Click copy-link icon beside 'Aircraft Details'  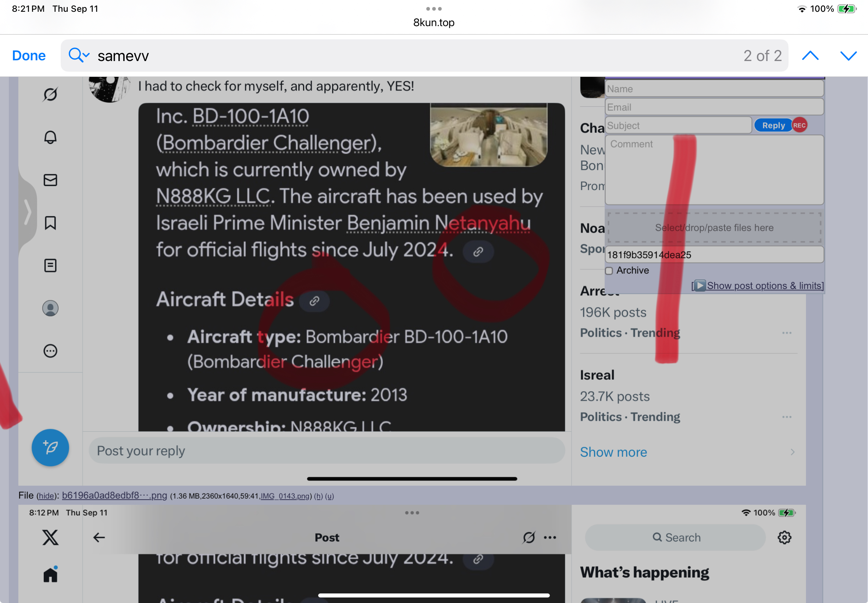(x=314, y=301)
